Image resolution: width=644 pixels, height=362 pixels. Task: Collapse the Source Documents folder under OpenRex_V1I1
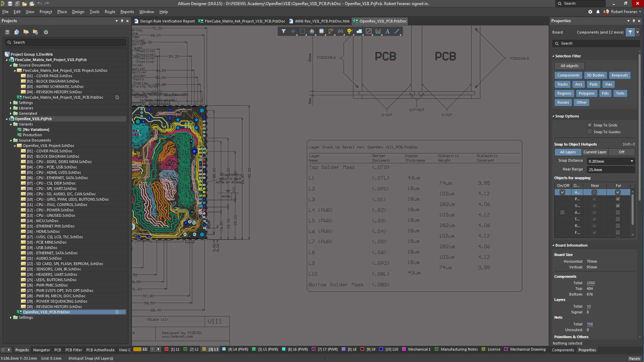click(11, 140)
